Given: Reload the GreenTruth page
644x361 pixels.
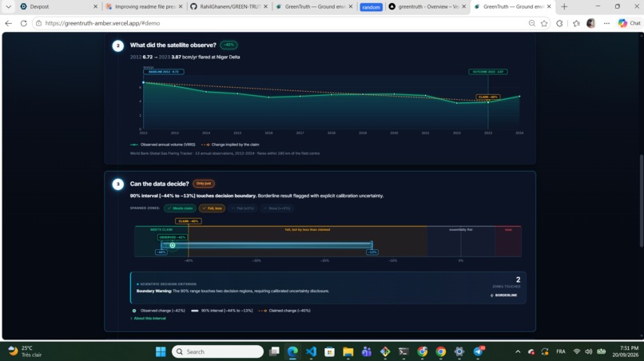Looking at the screenshot, I should pos(23,23).
